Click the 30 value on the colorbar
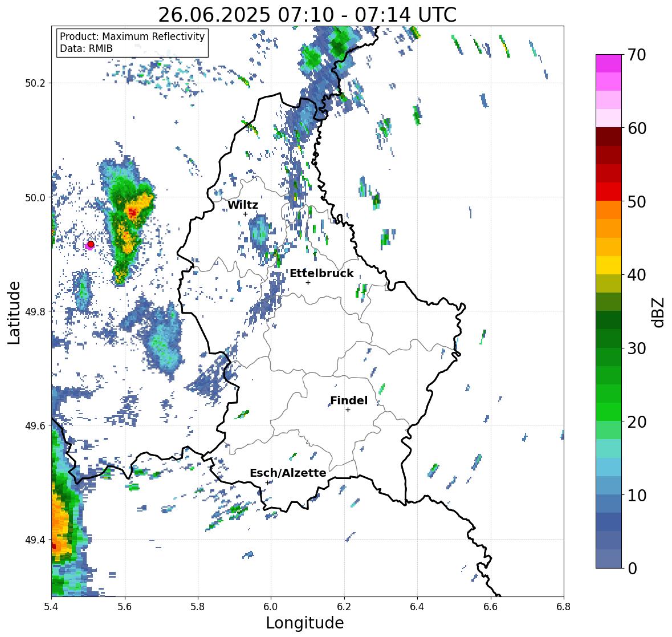The height and width of the screenshot is (637, 672). tap(637, 348)
